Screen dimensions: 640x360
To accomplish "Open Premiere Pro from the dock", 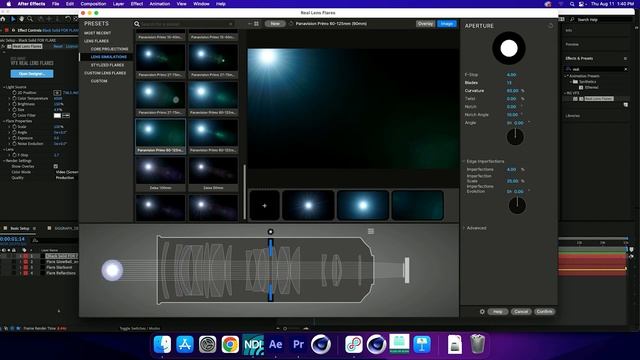I will (x=298, y=344).
